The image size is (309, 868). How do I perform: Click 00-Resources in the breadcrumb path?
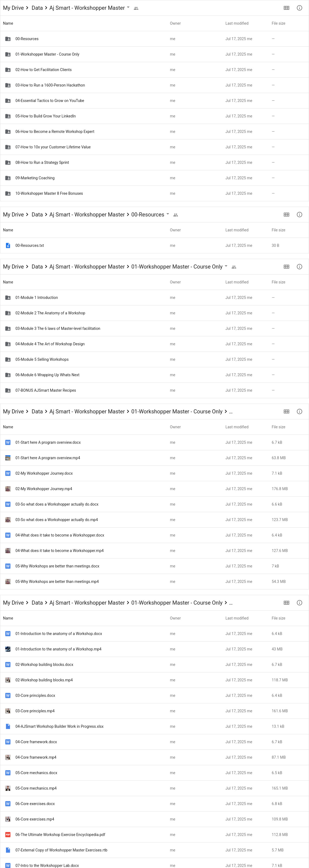click(148, 215)
